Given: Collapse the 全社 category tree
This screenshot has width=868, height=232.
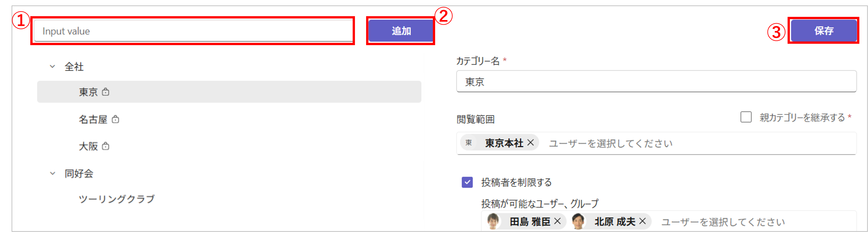Looking at the screenshot, I should tap(53, 66).
